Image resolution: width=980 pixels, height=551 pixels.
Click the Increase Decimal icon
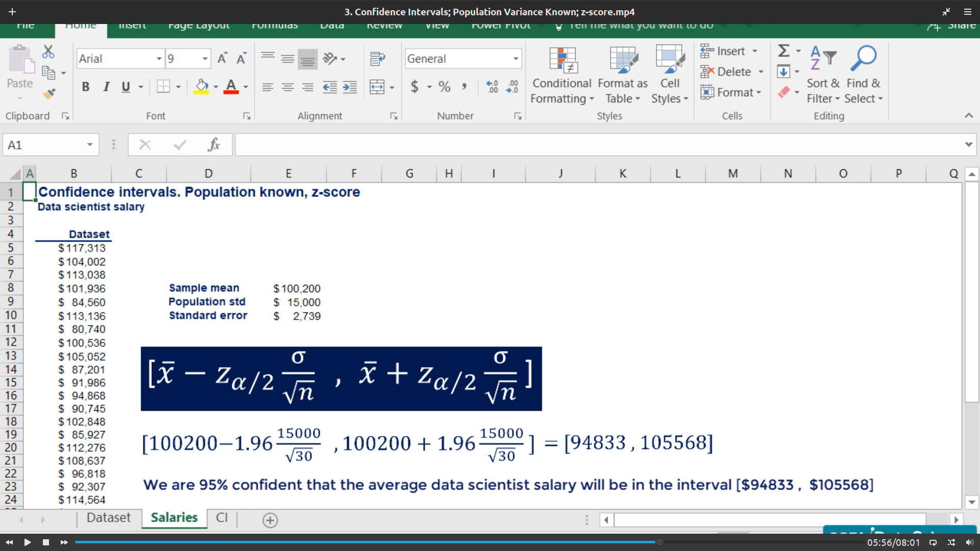pos(492,87)
